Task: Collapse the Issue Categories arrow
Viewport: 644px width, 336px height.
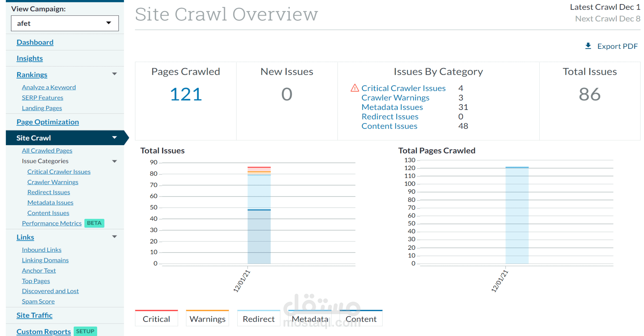Action: pos(114,161)
